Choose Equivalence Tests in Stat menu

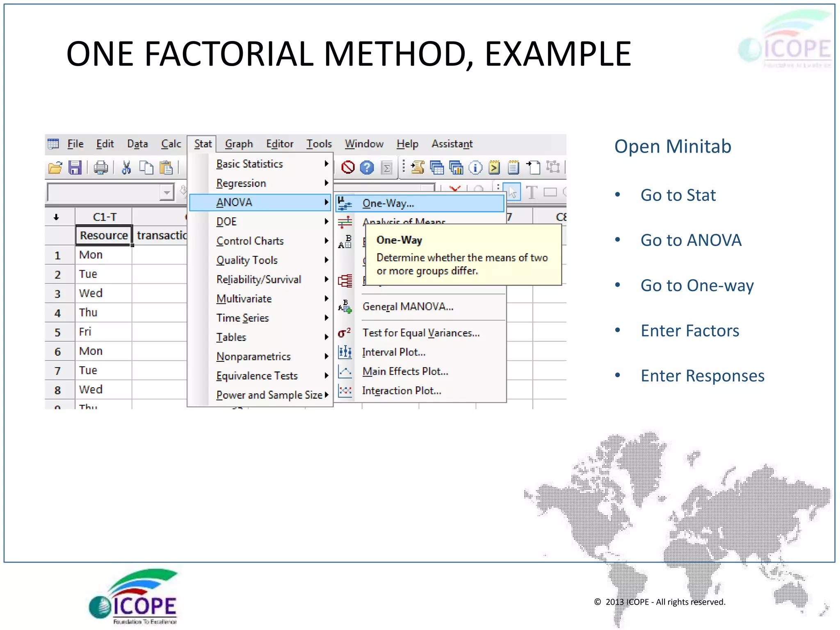click(260, 376)
